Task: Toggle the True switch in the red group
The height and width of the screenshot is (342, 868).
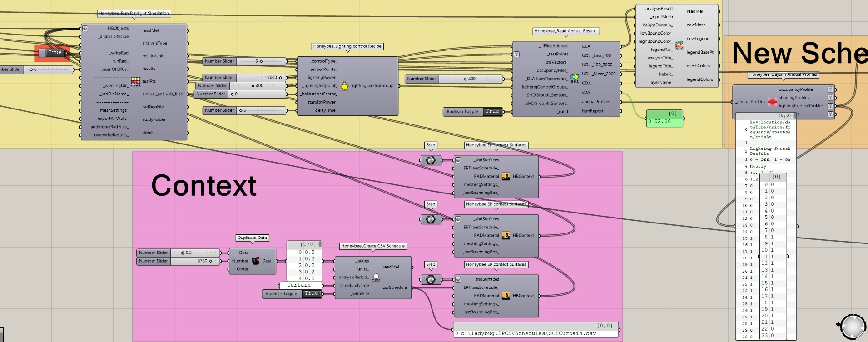Action: click(x=55, y=53)
